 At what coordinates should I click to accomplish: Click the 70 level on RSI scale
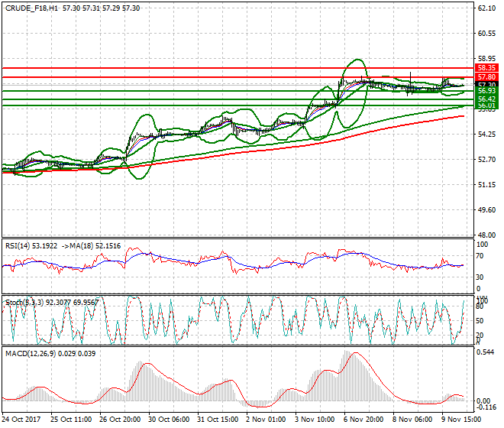coord(480,256)
